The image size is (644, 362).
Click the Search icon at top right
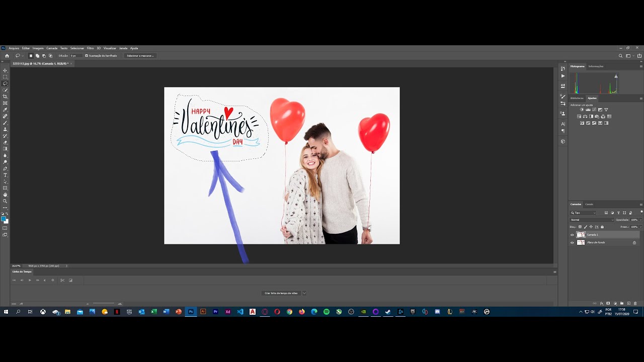click(x=620, y=56)
